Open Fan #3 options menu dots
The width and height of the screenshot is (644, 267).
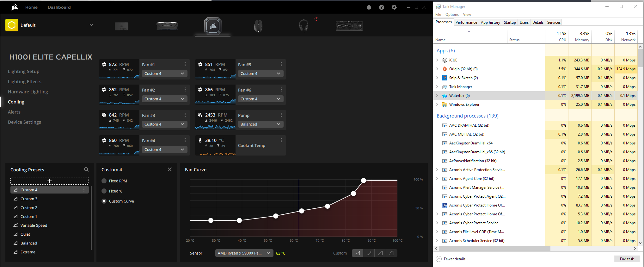coord(185,115)
